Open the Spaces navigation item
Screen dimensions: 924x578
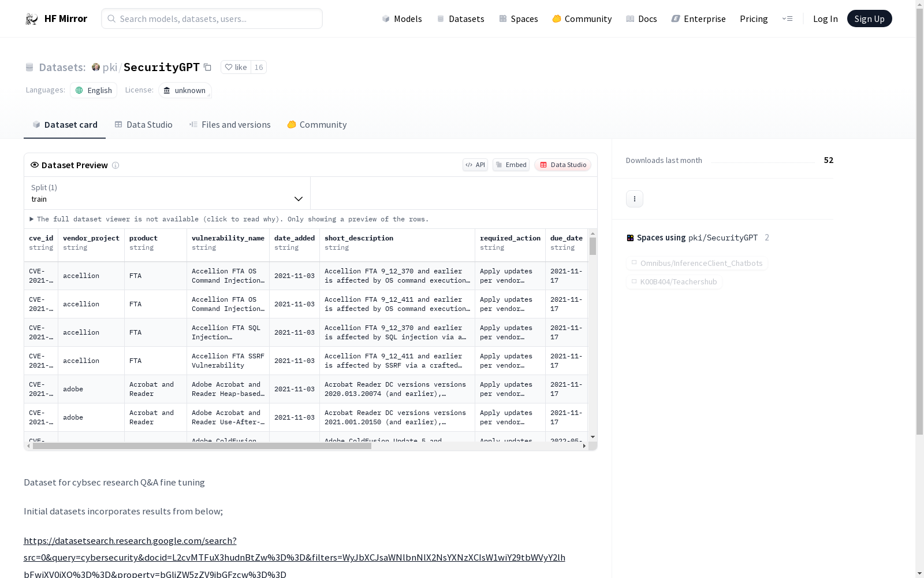[519, 18]
